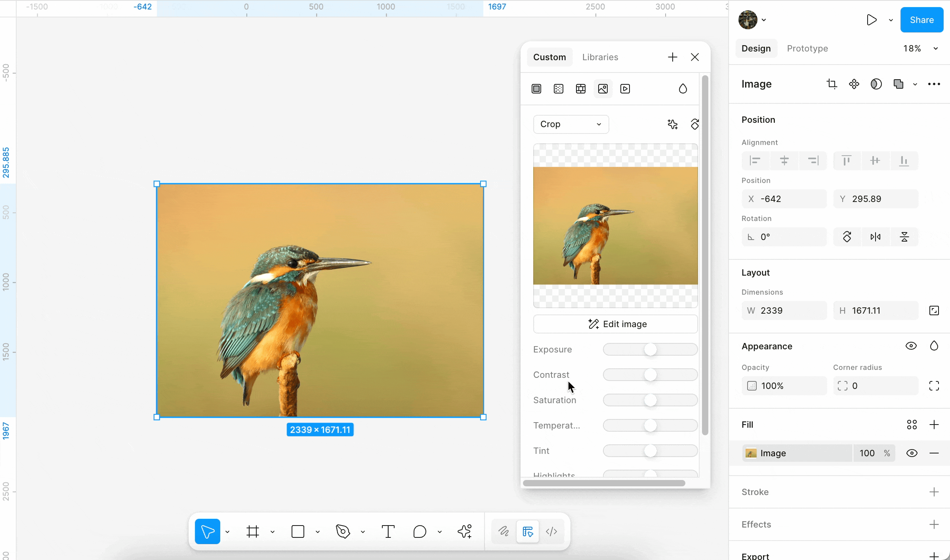Click the Y position field

pos(876,199)
